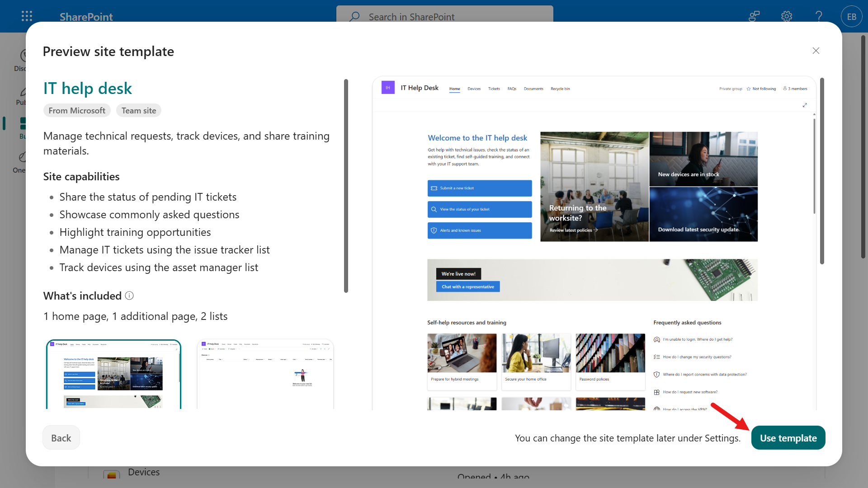Click the SharePoint brand title
Viewport: 868px width, 488px height.
coord(86,17)
